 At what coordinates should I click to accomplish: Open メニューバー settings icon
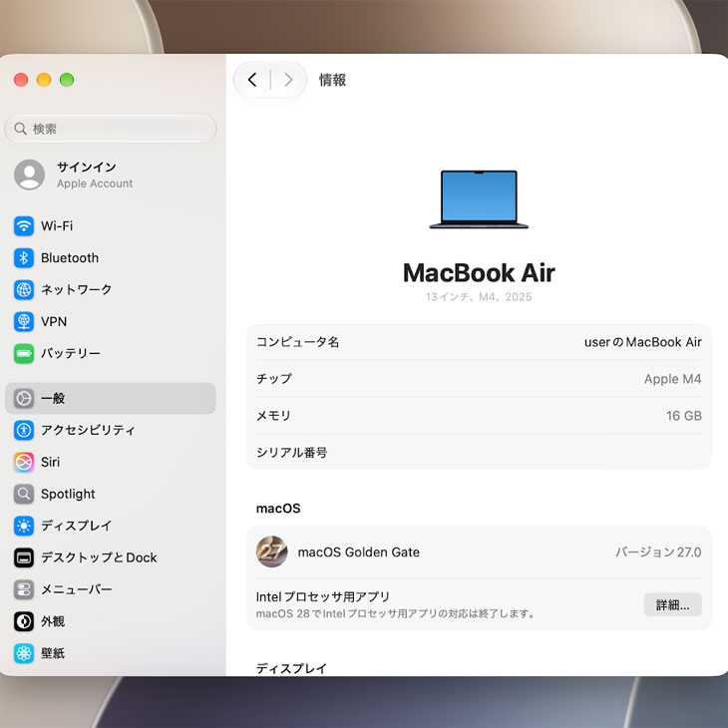[x=24, y=589]
